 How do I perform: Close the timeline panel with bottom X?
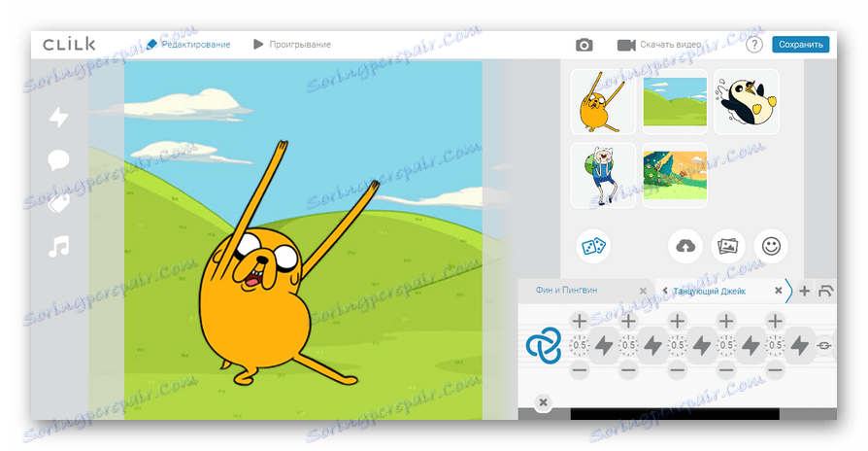click(543, 402)
